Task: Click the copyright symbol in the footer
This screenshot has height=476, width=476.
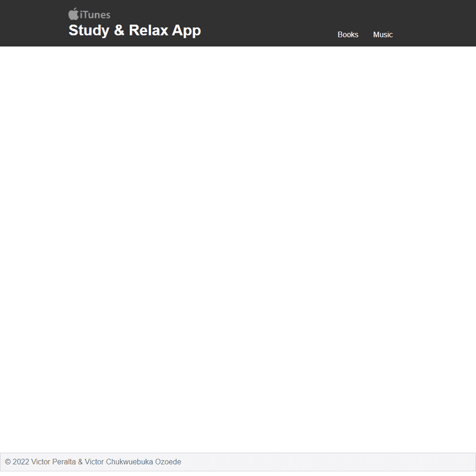Action: point(8,462)
